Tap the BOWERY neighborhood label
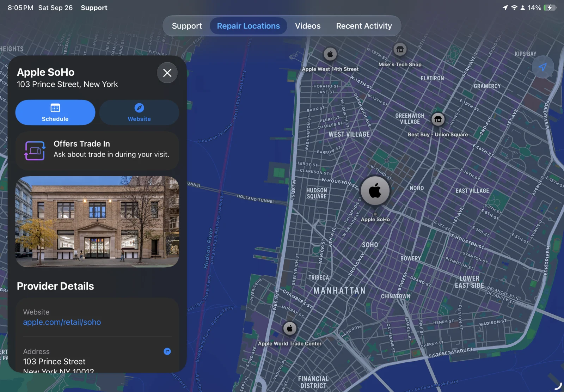 411,258
